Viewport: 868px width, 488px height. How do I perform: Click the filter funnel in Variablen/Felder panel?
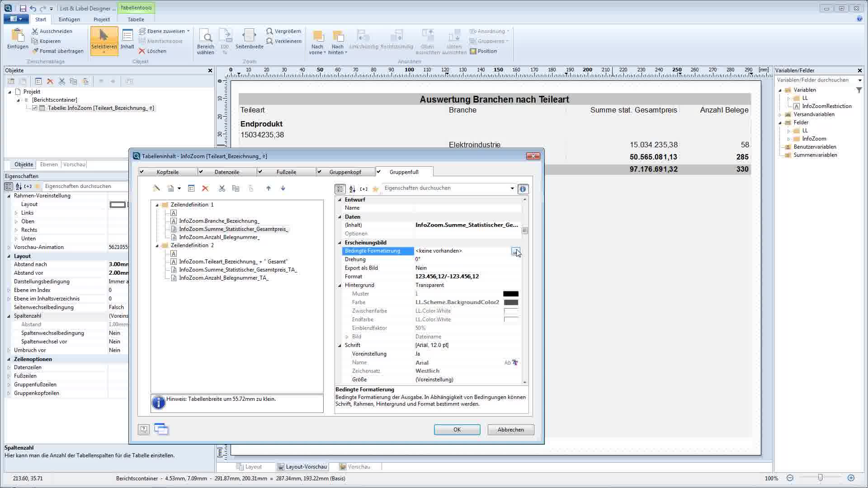click(x=859, y=90)
